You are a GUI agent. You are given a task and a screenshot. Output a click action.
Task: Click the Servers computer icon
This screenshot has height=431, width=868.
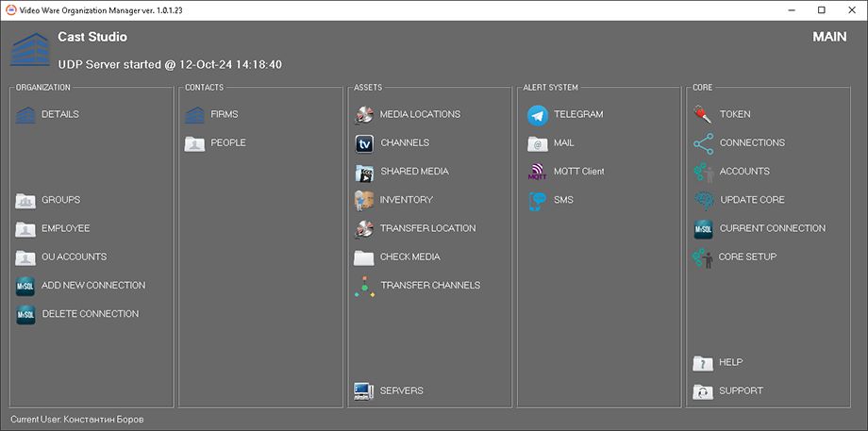pos(363,391)
